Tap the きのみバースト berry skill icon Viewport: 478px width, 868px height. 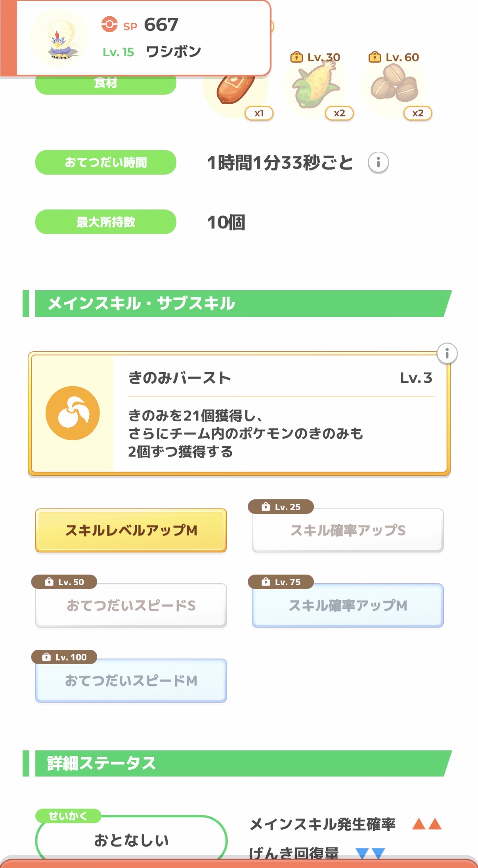73,413
